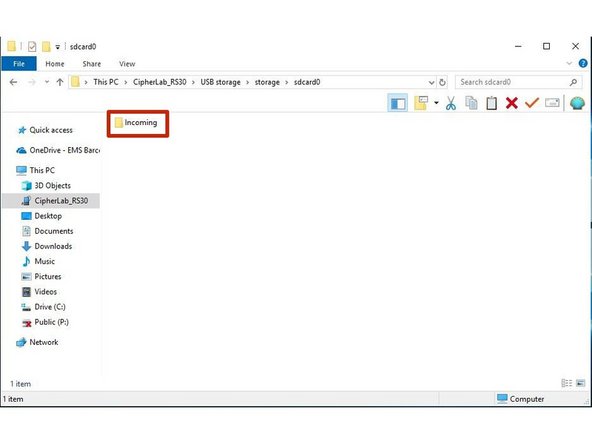The width and height of the screenshot is (592, 444).
Task: Open Downloads in navigation pane
Action: tap(47, 246)
